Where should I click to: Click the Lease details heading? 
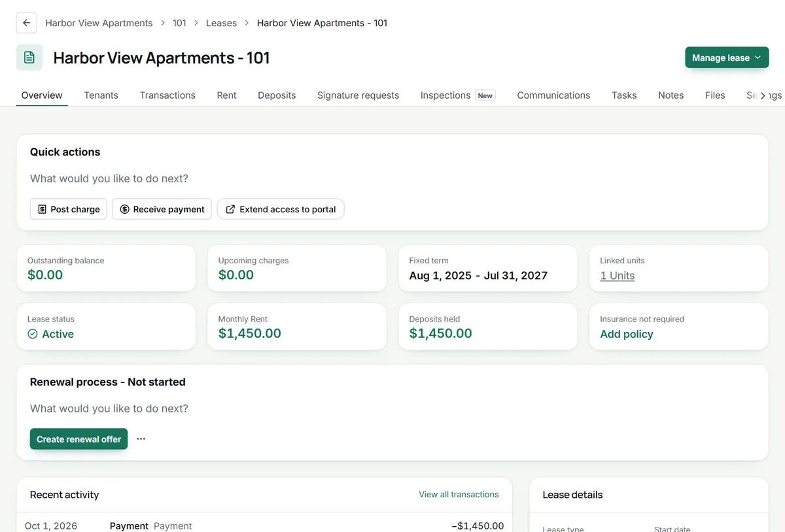pyautogui.click(x=572, y=495)
